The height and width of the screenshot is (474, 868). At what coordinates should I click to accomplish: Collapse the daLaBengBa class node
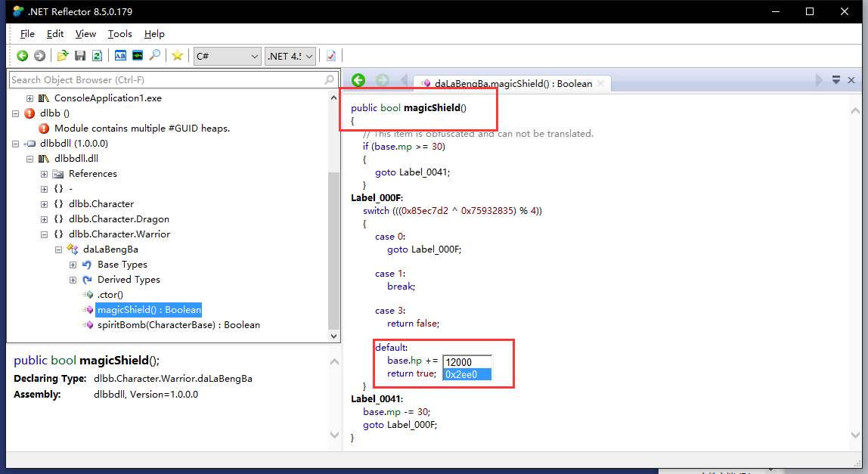(x=59, y=249)
